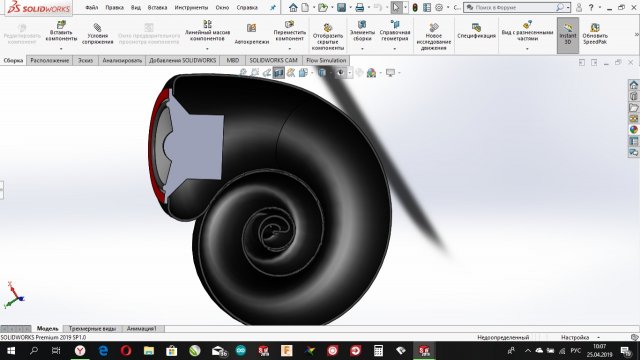Open the Спецификация bill of materials
640x360 pixels.
tap(476, 31)
